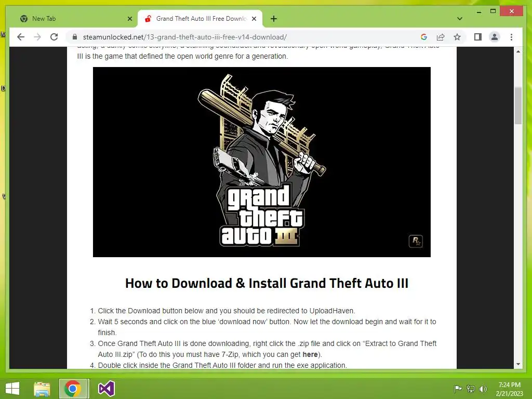Screen dimensions: 532x399
Task: Go back using the browser back arrow
Action: coord(21,37)
